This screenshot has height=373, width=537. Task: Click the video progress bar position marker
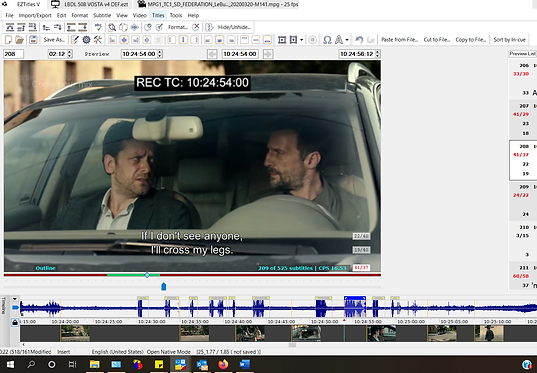tap(147, 275)
